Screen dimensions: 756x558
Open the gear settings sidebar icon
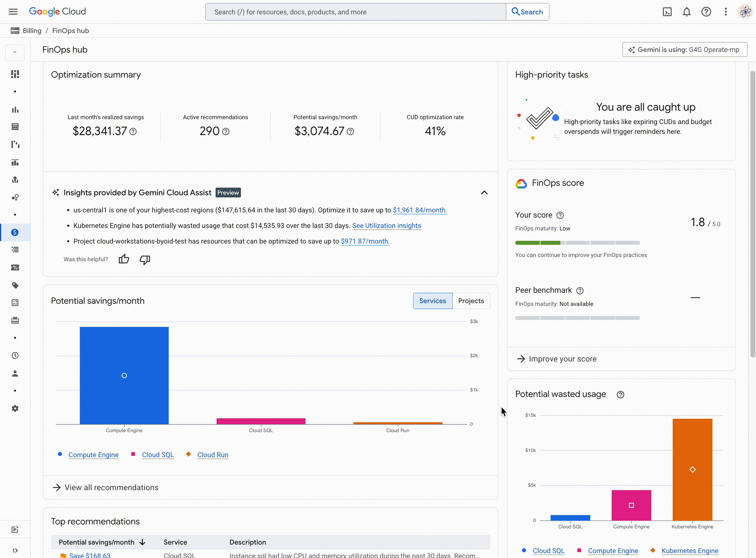15,408
